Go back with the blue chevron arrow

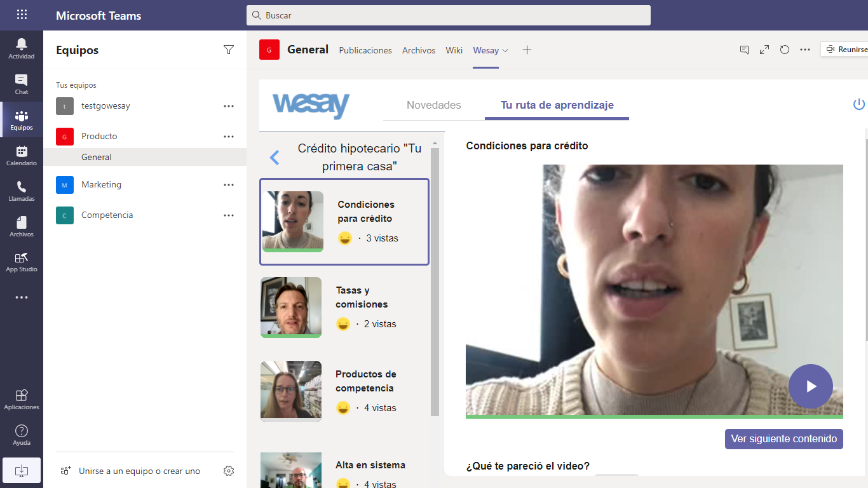275,158
